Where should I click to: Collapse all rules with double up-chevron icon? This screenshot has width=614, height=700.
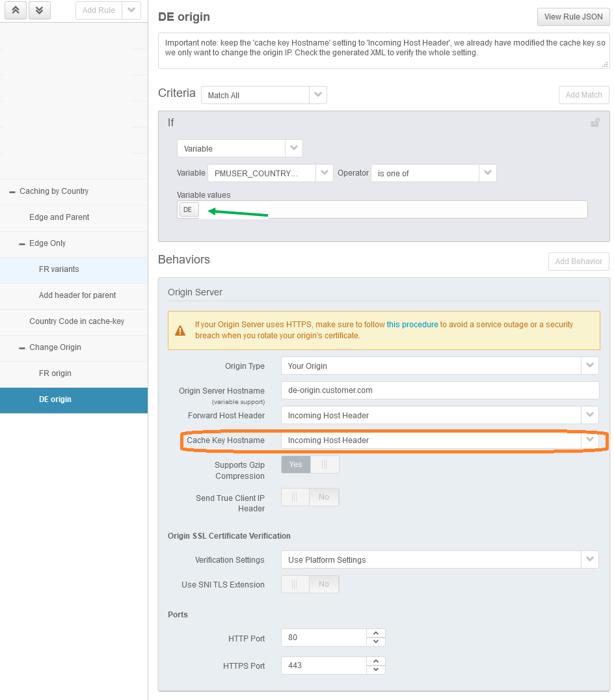pyautogui.click(x=15, y=10)
